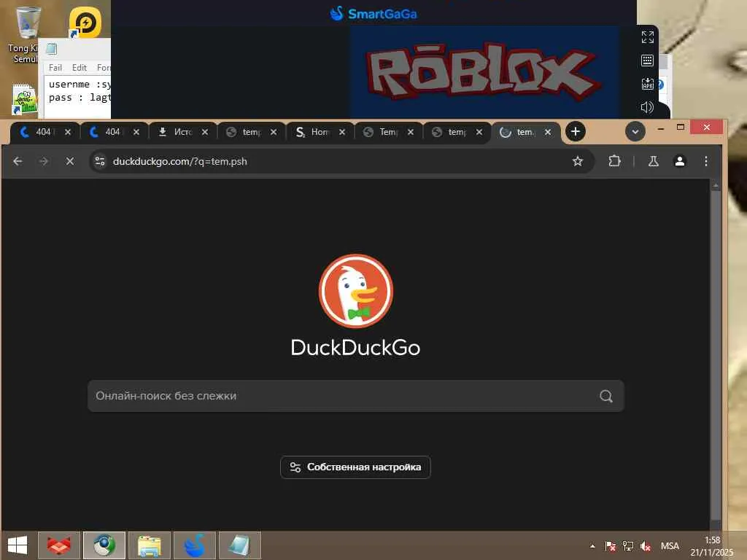Open network tray icon
Image resolution: width=747 pixels, height=560 pixels.
[628, 546]
